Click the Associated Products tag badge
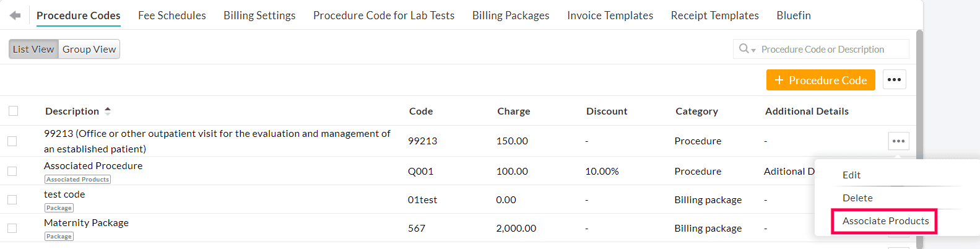The width and height of the screenshot is (980, 249). click(x=77, y=180)
